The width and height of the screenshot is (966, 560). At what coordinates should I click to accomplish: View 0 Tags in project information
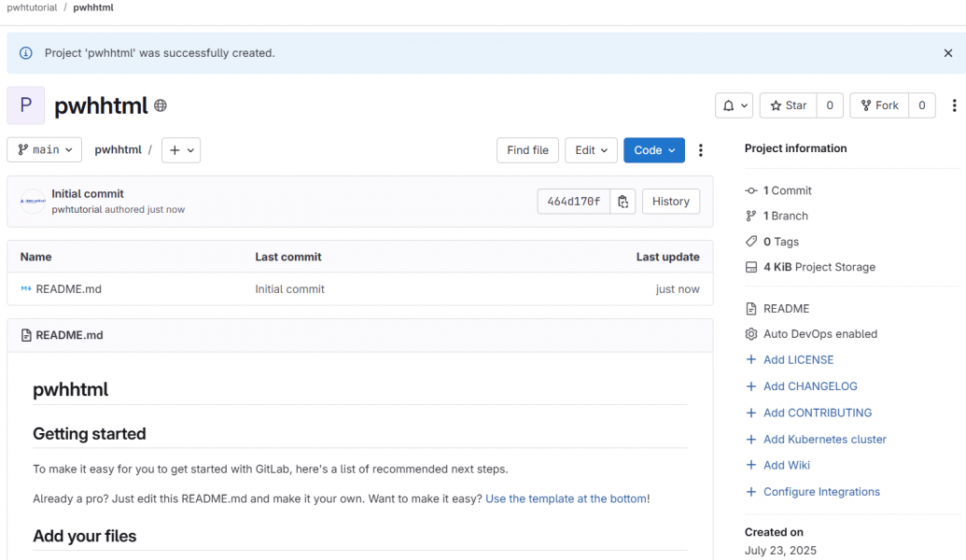point(781,242)
